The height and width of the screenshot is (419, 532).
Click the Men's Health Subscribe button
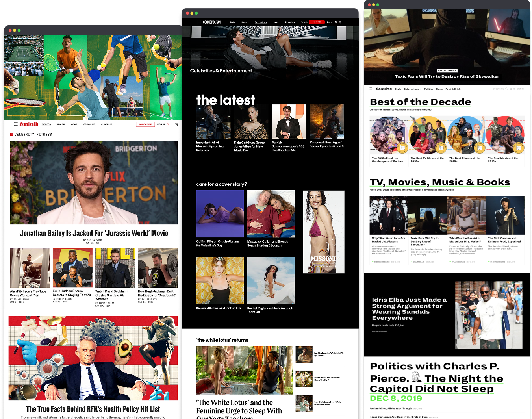(x=145, y=124)
